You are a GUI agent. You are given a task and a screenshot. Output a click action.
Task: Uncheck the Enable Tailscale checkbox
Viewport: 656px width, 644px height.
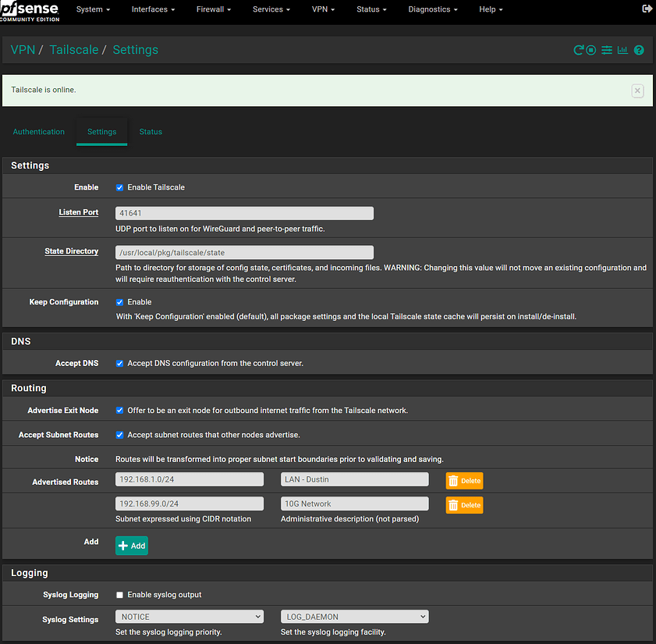click(119, 187)
